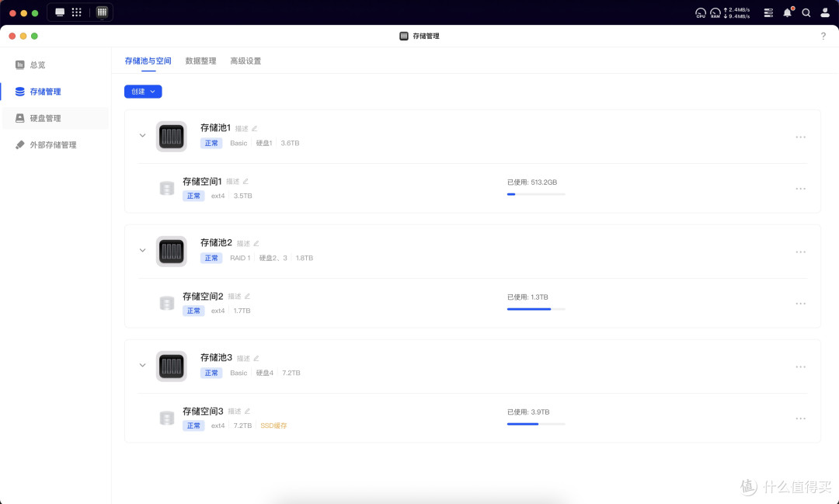Click the 存储池3 title text
Image resolution: width=839 pixels, height=504 pixels.
[x=216, y=358]
